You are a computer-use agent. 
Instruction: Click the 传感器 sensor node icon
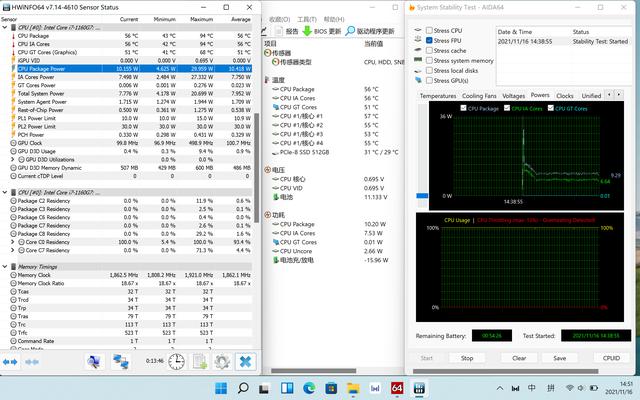pyautogui.click(x=268, y=53)
